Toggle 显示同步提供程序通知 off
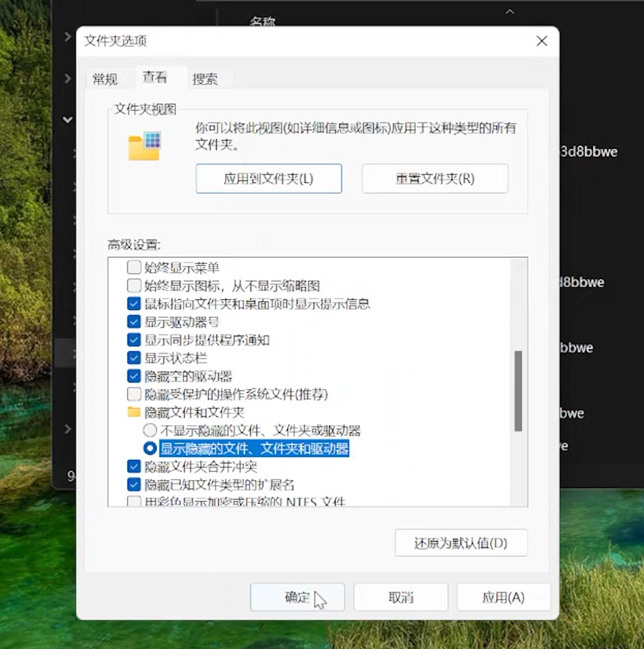This screenshot has height=649, width=644. click(x=133, y=340)
